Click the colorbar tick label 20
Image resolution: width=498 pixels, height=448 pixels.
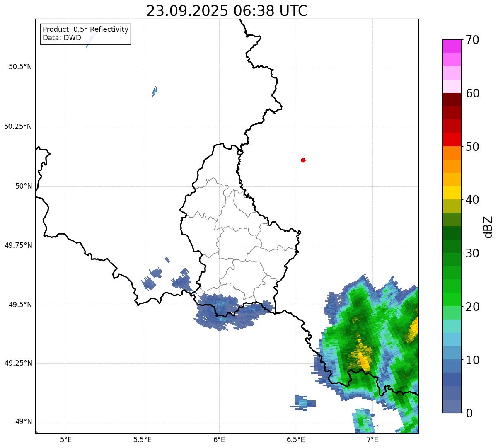pyautogui.click(x=472, y=307)
